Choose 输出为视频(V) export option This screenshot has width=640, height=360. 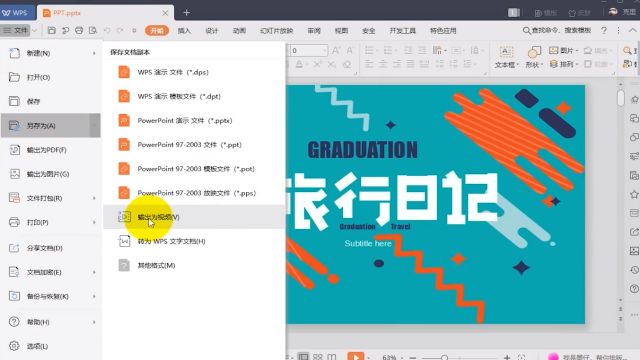194,217
